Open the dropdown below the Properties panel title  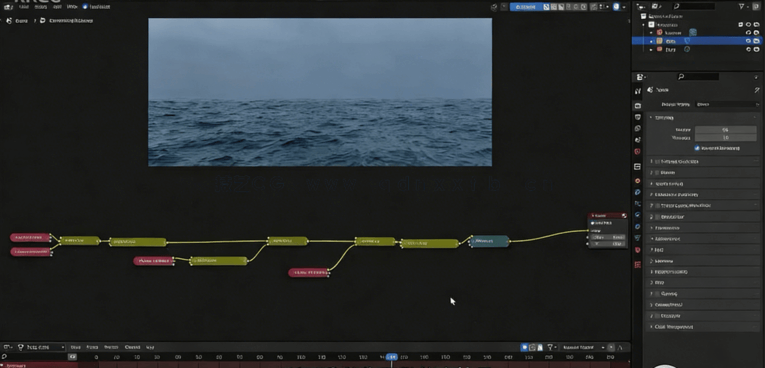pos(727,104)
